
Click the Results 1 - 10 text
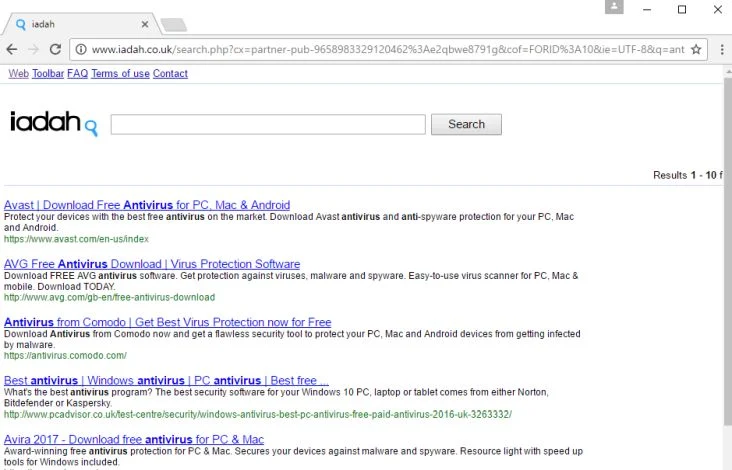click(688, 175)
